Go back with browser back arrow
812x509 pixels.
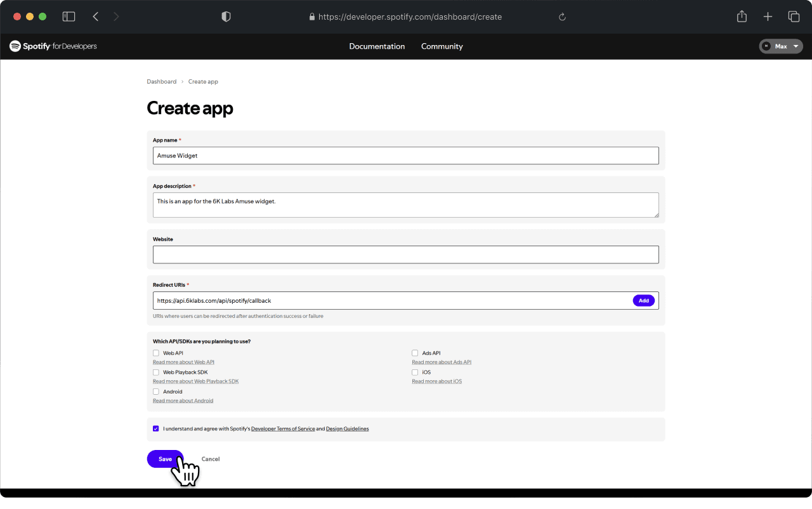click(96, 17)
